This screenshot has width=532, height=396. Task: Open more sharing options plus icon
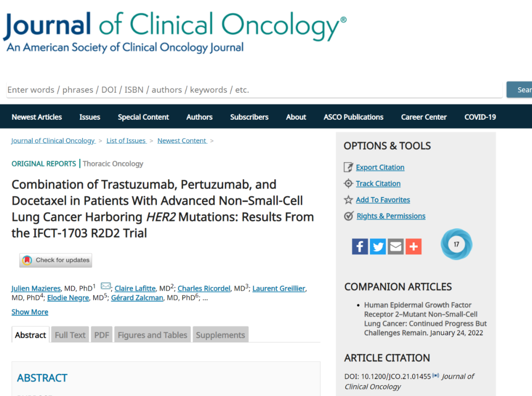414,246
